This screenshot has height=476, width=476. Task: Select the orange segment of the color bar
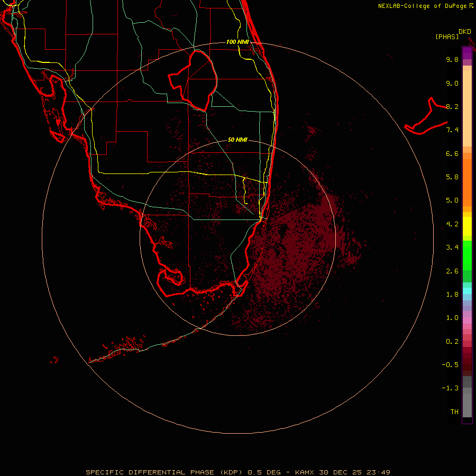tap(467, 182)
